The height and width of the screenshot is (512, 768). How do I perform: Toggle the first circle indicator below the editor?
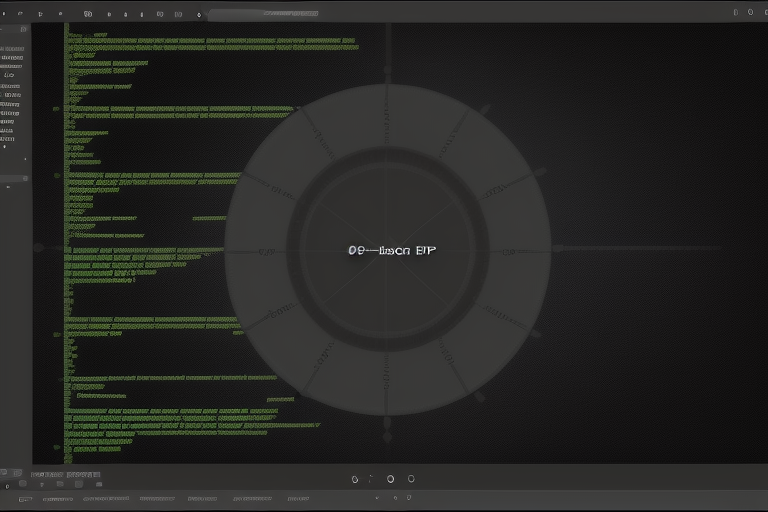[x=355, y=479]
